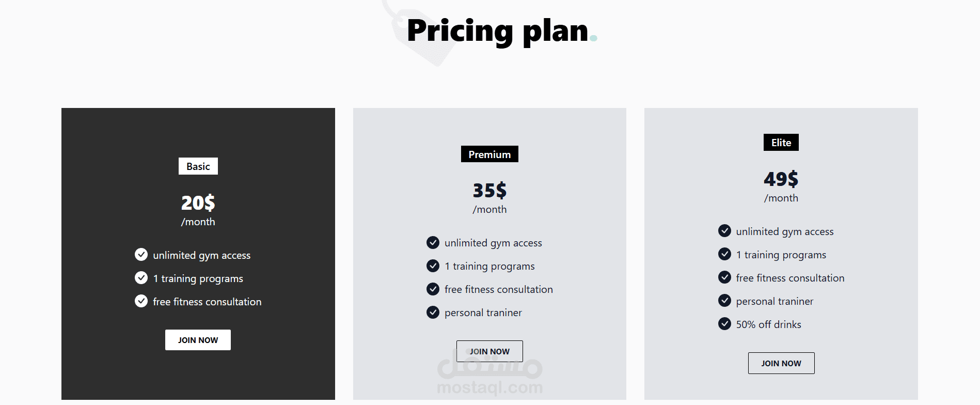
Task: Click the 49$ price on Elite card
Action: coord(781,179)
